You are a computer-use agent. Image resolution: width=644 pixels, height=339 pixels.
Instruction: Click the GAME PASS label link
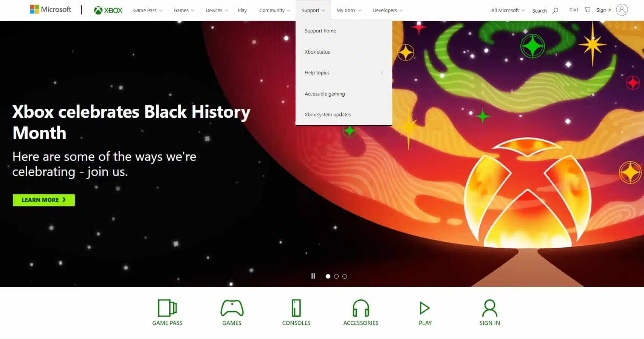tap(167, 323)
